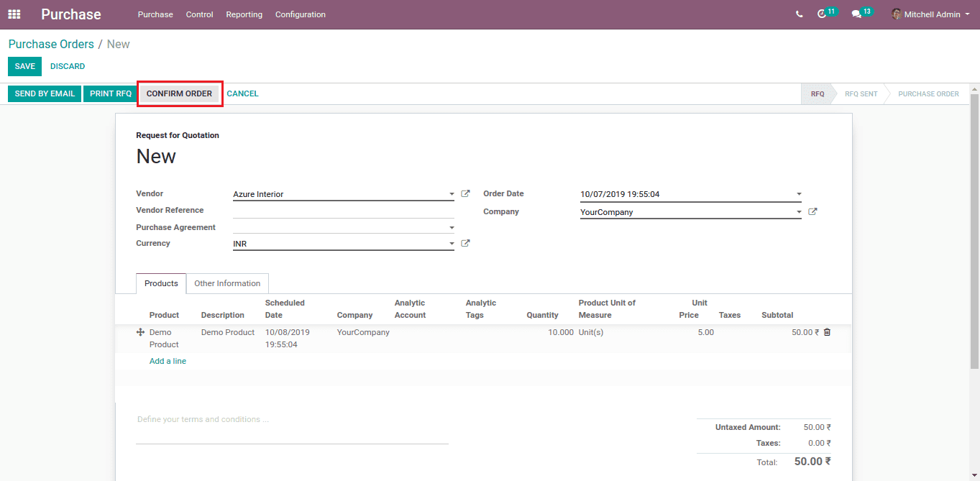The width and height of the screenshot is (980, 481).
Task: Select the PURCHASE ORDER status stage
Action: pyautogui.click(x=928, y=93)
